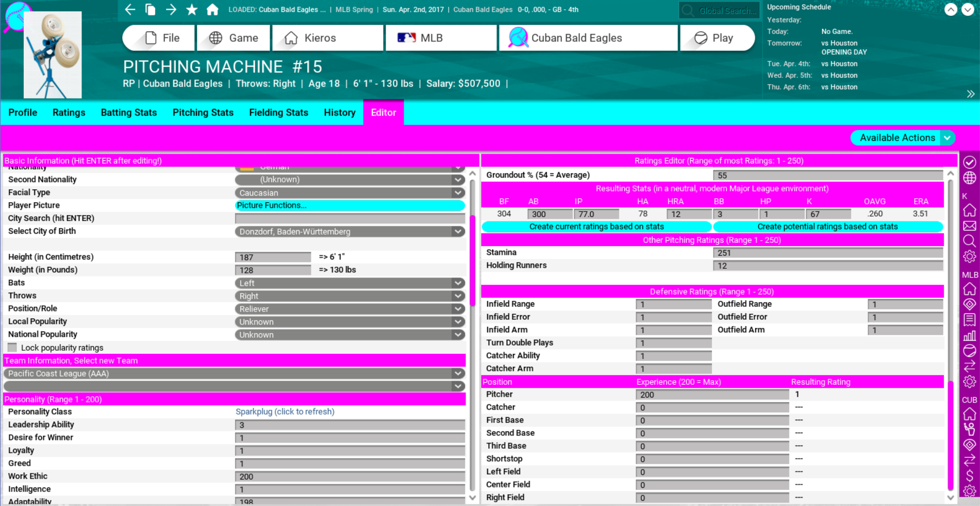Click the Pitcher experience input field

[712, 395]
